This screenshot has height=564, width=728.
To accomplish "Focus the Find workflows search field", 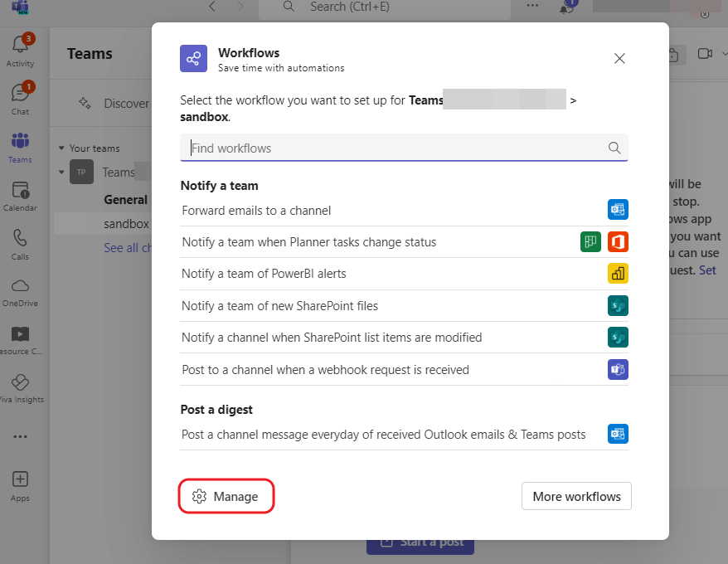I will tap(404, 148).
